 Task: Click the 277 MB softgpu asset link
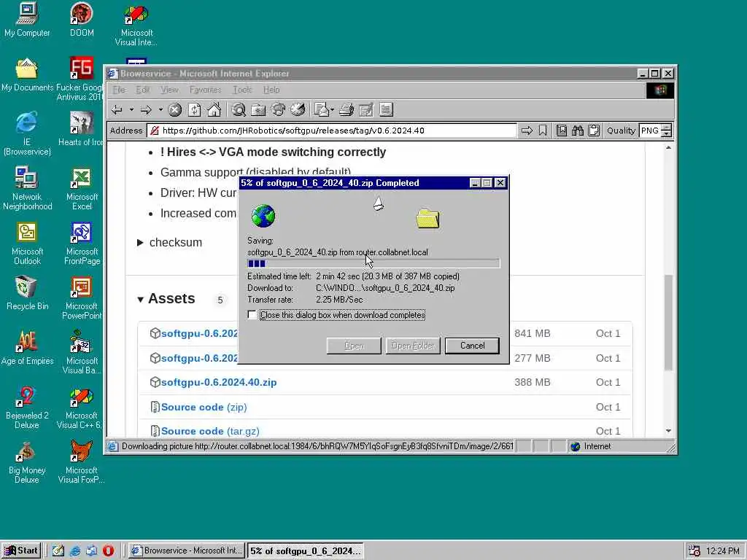(199, 358)
